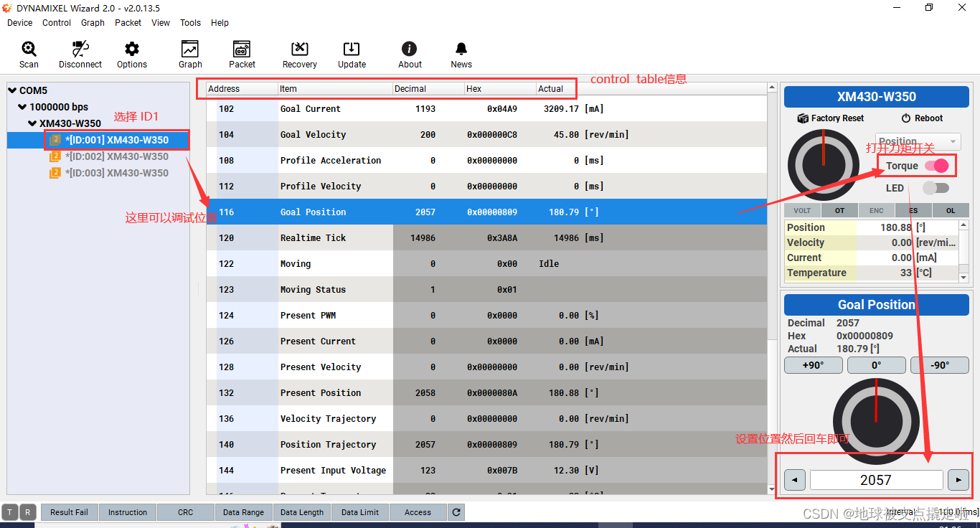Open the operating mode Position dropdown
The height and width of the screenshot is (528, 980).
[918, 141]
